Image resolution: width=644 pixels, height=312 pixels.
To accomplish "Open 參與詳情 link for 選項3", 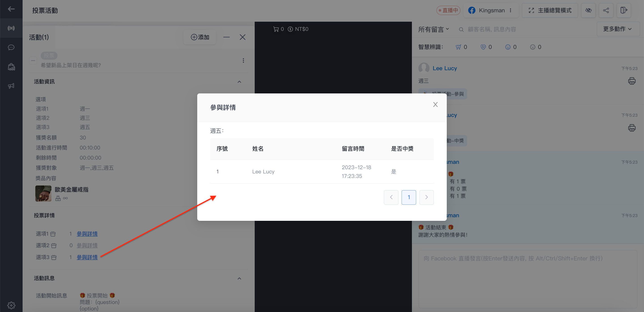I will tap(87, 257).
